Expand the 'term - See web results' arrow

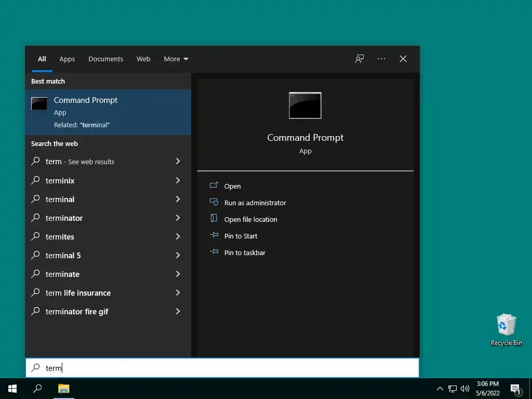click(178, 161)
